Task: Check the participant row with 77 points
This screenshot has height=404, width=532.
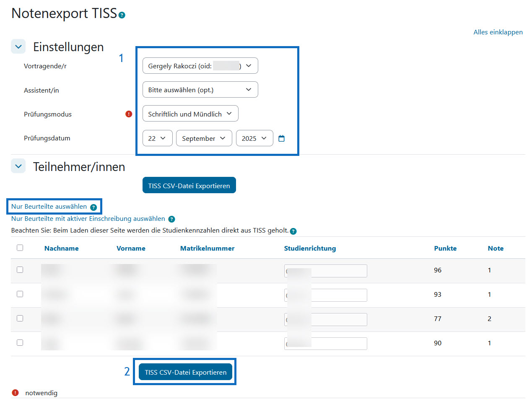Action: tap(20, 319)
